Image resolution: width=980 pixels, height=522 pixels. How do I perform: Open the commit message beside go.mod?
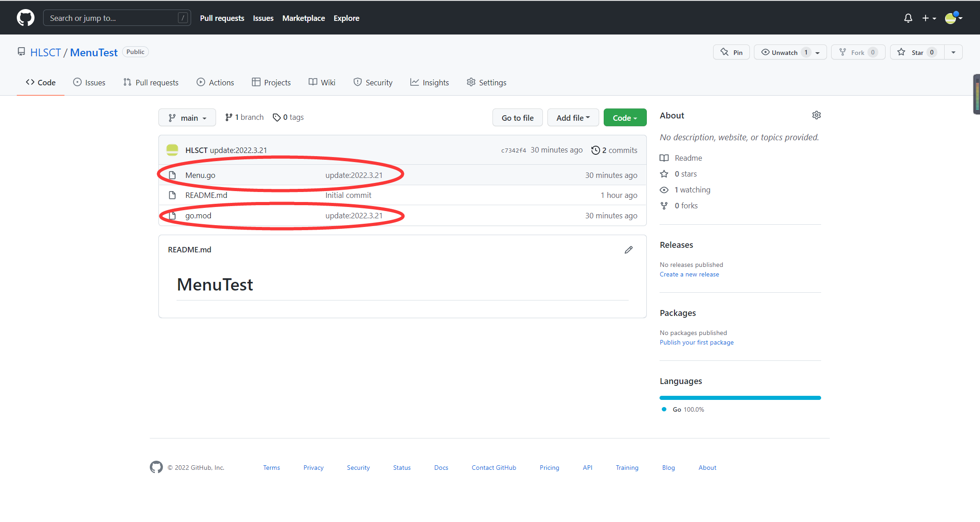[x=354, y=216]
